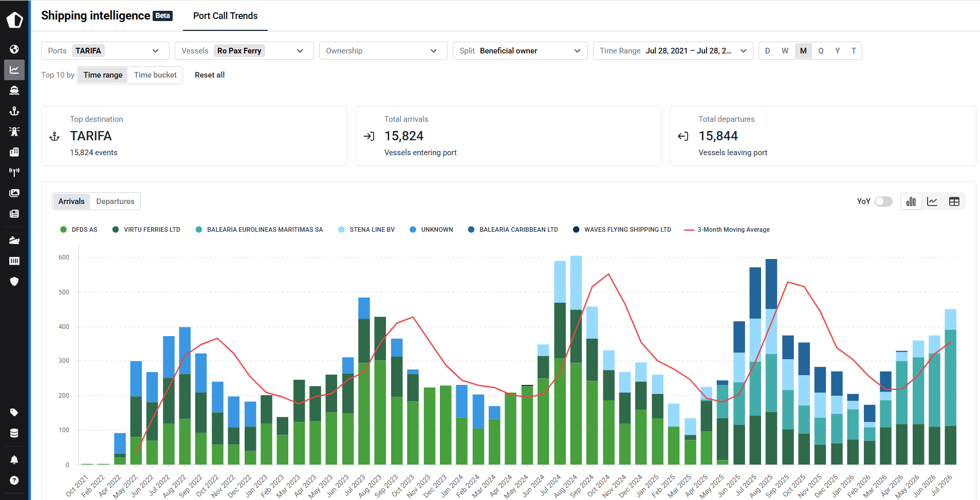
Task: Toggle VIRTU FERRIES LTD legend swatch
Action: click(x=116, y=230)
